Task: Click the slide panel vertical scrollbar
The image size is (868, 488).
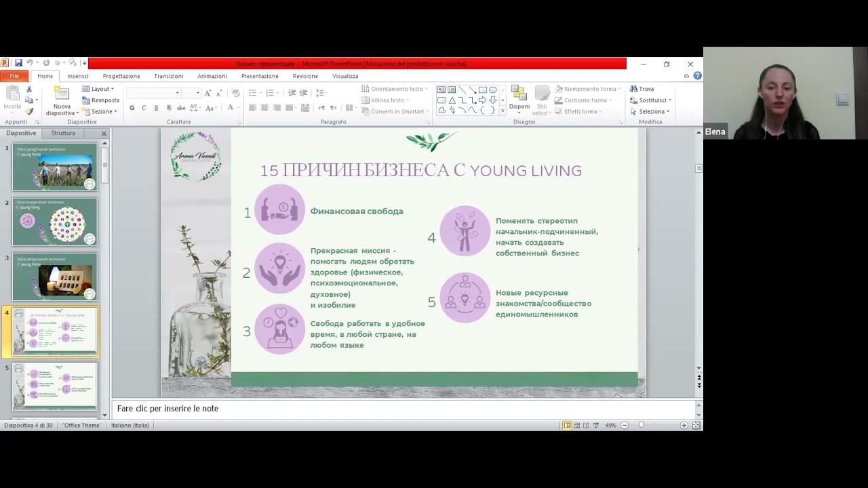Action: (x=104, y=280)
